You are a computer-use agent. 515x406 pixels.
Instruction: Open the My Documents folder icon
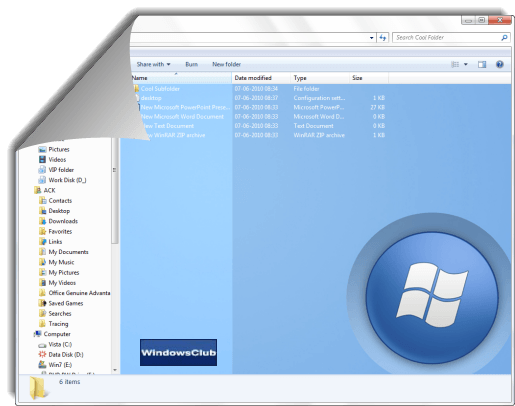[42, 252]
